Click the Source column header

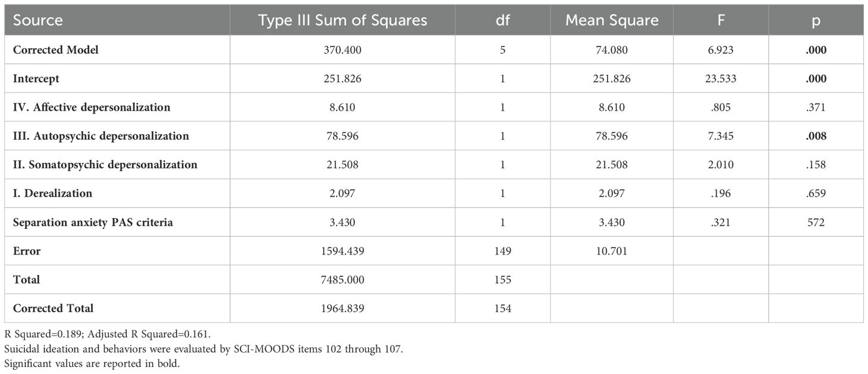tap(38, 20)
